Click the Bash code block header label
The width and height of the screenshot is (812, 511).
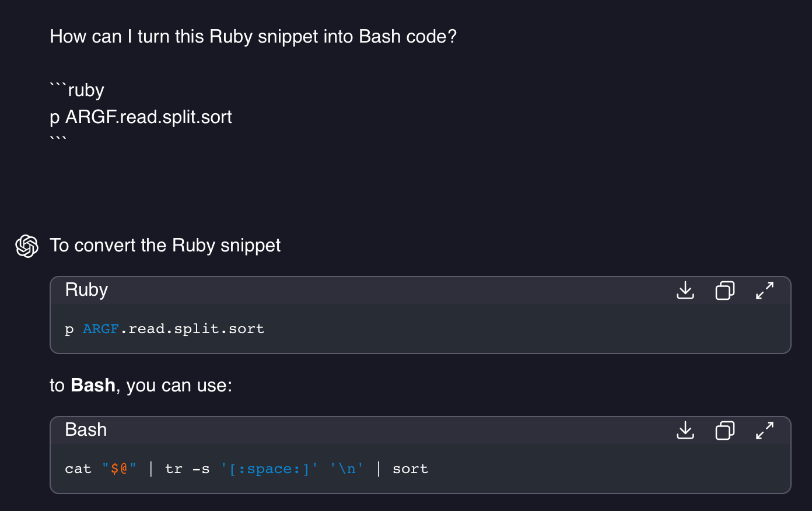click(x=86, y=430)
